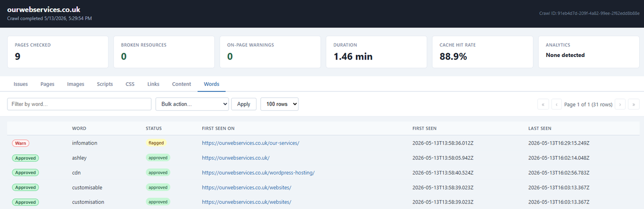Click the Pages Checked card

[58, 52]
